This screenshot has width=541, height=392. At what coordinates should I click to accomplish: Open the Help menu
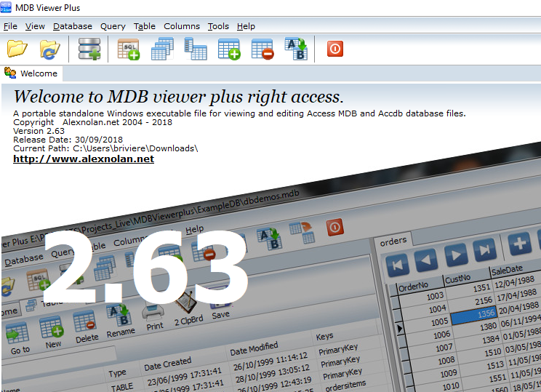pos(246,26)
